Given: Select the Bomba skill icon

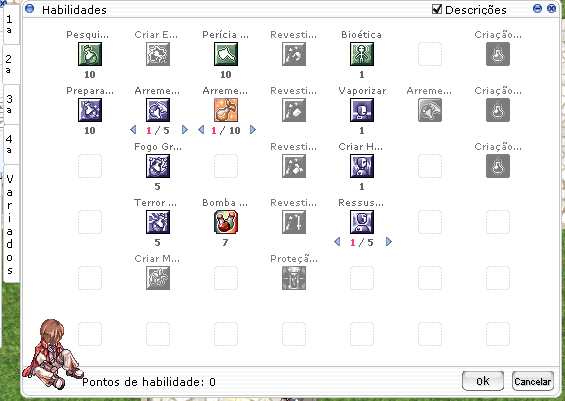Looking at the screenshot, I should [x=226, y=222].
